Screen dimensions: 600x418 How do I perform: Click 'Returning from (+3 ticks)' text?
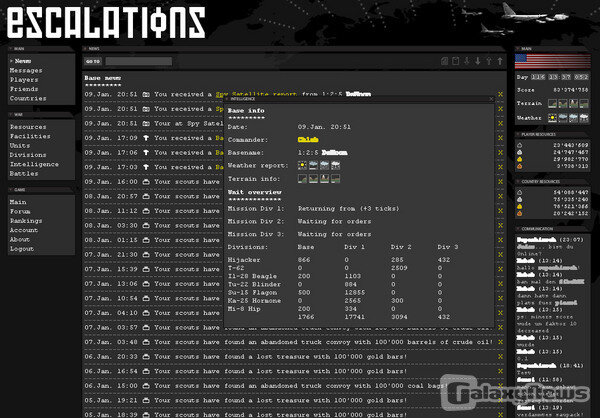(349, 209)
